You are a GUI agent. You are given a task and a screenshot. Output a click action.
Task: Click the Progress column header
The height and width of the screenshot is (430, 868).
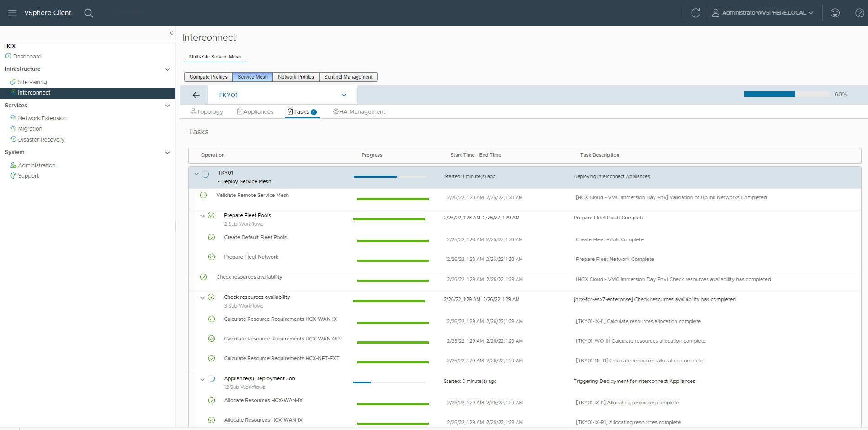[372, 155]
